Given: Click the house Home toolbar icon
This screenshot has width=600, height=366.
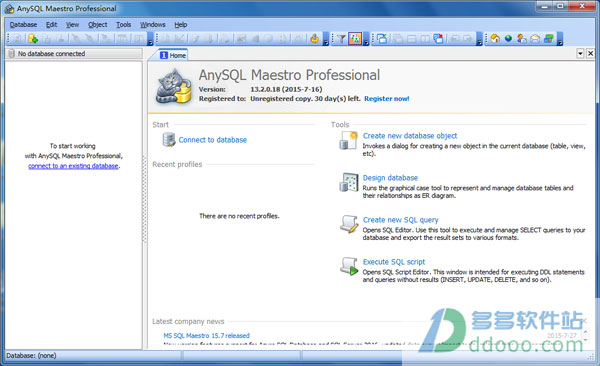Looking at the screenshot, I should point(495,39).
